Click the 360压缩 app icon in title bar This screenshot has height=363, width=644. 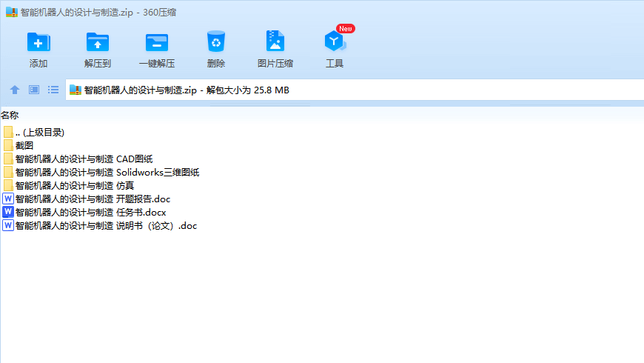12,13
